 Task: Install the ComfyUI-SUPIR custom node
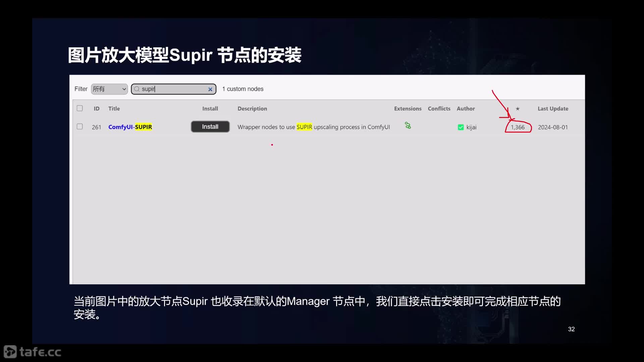pyautogui.click(x=210, y=126)
